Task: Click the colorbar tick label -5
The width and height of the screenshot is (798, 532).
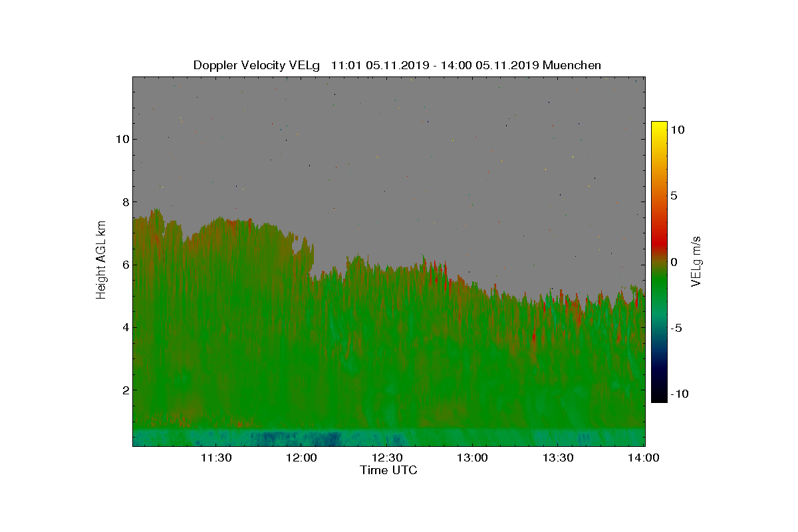Action: [x=676, y=328]
